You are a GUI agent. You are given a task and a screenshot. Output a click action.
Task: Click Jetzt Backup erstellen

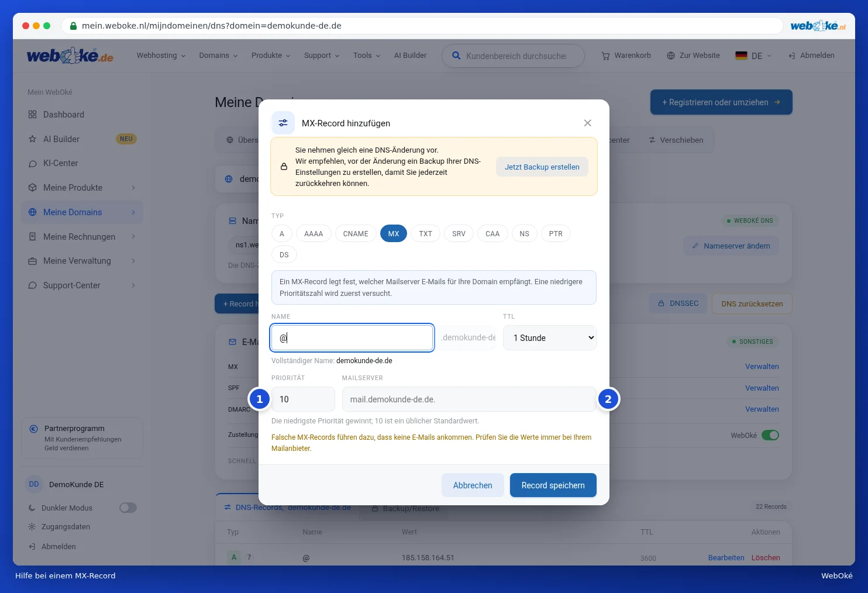point(542,167)
